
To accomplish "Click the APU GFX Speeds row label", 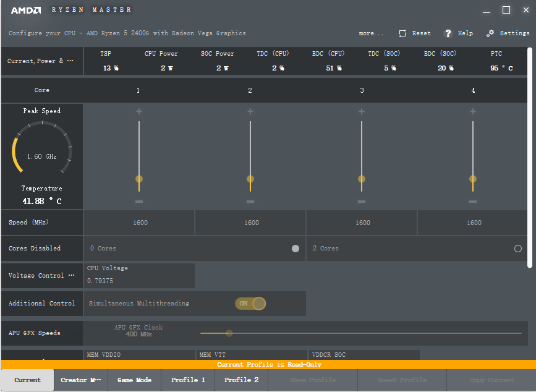I will pyautogui.click(x=35, y=333).
